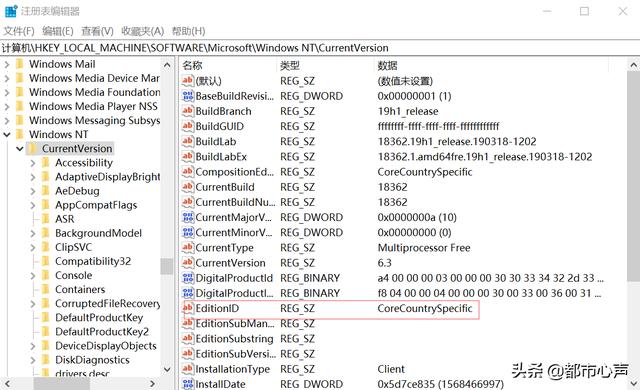Image resolution: width=640 pixels, height=390 pixels.
Task: Select the BuildGUID string value icon
Action: (x=188, y=126)
